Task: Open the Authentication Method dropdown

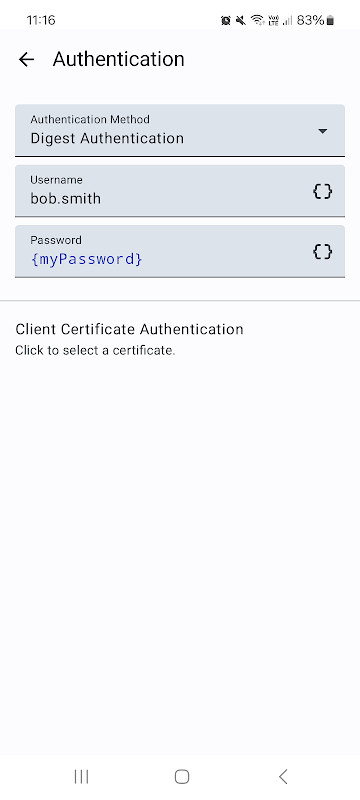Action: (180, 131)
